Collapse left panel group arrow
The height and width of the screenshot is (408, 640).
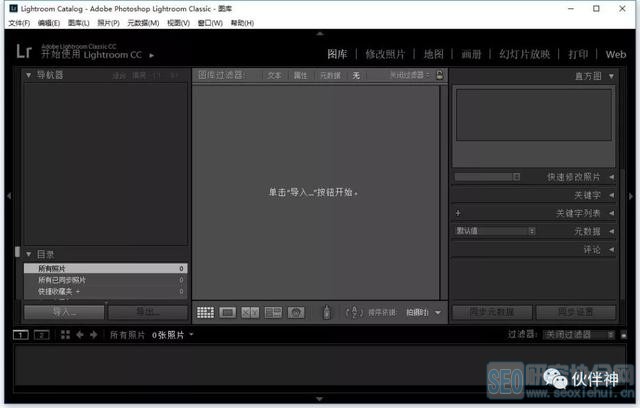[9, 196]
